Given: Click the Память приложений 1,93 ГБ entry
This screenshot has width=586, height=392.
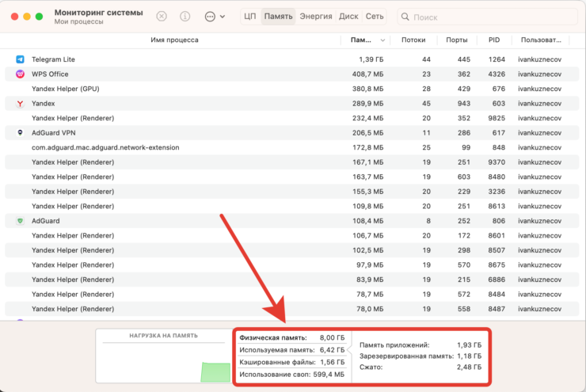Looking at the screenshot, I should tap(420, 345).
